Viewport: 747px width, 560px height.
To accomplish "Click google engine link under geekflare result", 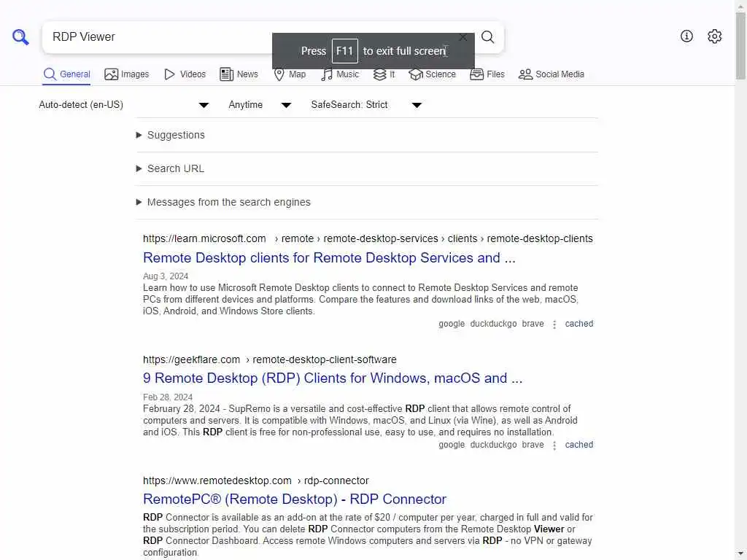I will pyautogui.click(x=451, y=445).
